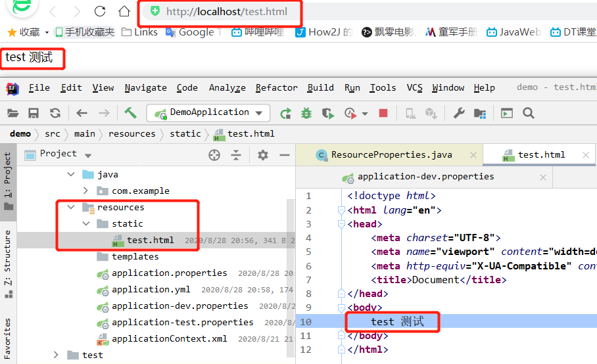Click the Profiler run icon
The image size is (597, 364).
(350, 113)
